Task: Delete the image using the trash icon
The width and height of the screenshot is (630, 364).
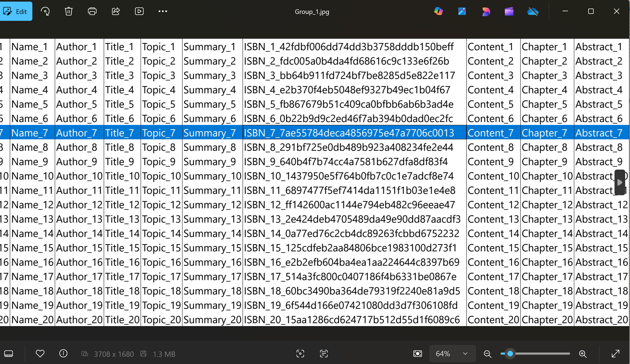Action: point(69,11)
